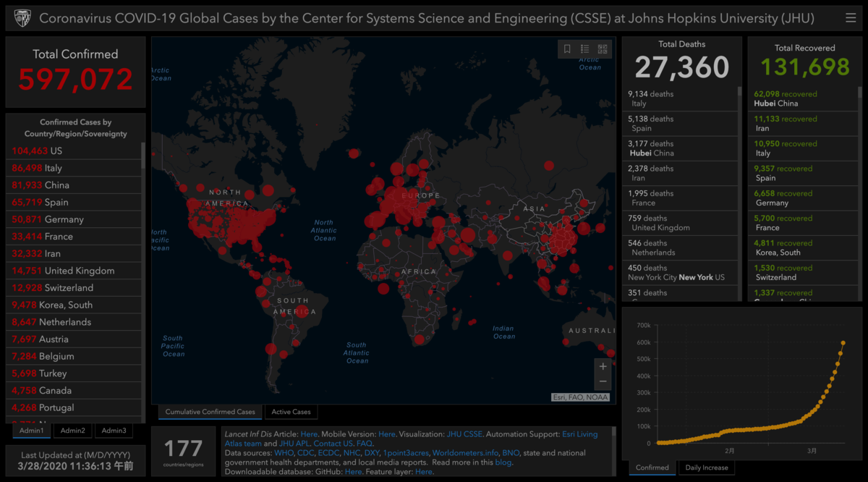The width and height of the screenshot is (868, 482).
Task: Select 3,177 deaths Hubei China entry
Action: [680, 148]
